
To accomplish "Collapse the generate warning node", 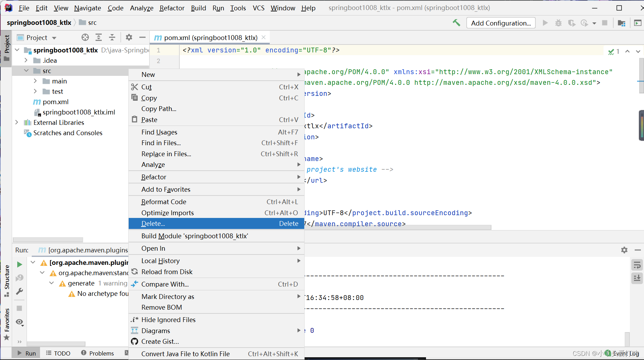I will 51,283.
